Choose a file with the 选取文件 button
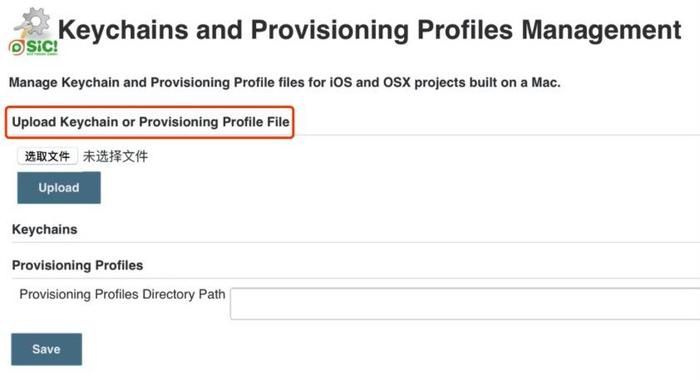This screenshot has height=380, width=700. point(47,156)
